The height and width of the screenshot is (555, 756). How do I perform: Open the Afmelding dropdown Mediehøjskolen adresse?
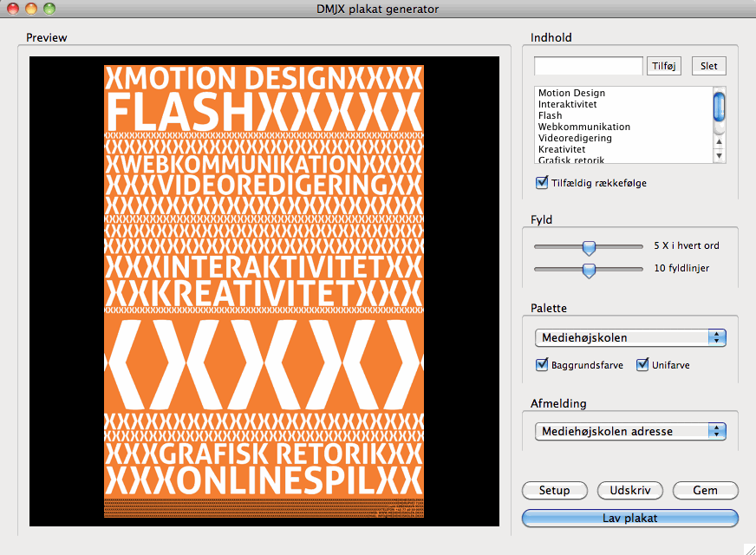click(x=630, y=431)
